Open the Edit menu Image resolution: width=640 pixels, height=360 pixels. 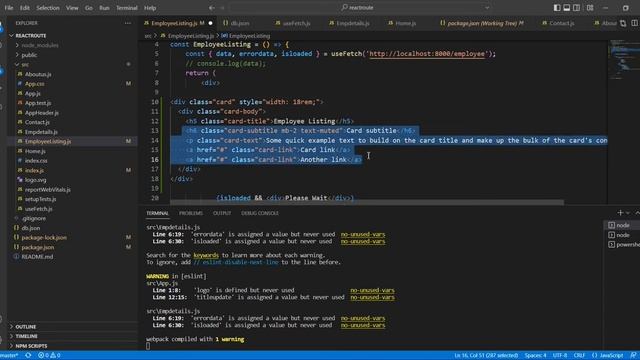coord(25,8)
